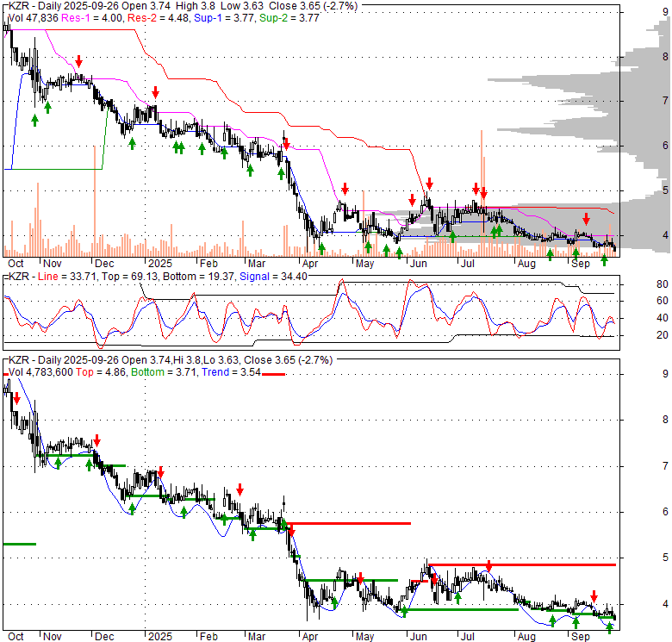Click 'Aug' on top panel time axis
Viewport: 672px width, 642px height.
[526, 264]
